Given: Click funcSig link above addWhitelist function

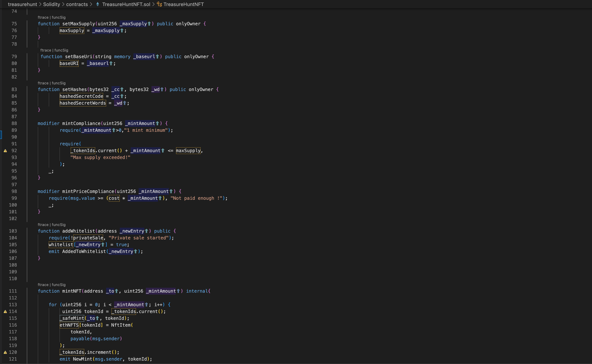Looking at the screenshot, I should point(59,225).
